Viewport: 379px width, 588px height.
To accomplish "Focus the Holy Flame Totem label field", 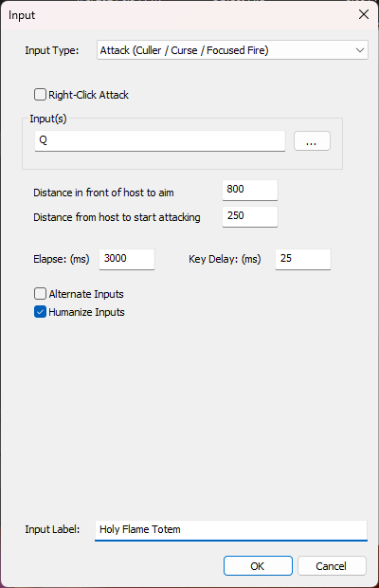I will click(231, 530).
